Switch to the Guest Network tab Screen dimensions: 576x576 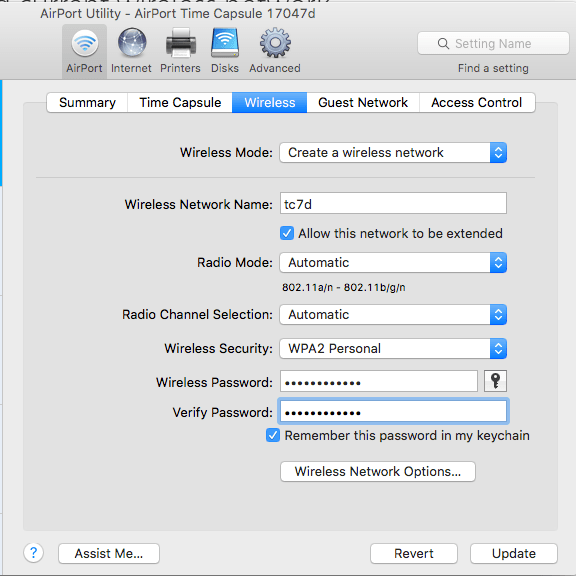coord(363,102)
